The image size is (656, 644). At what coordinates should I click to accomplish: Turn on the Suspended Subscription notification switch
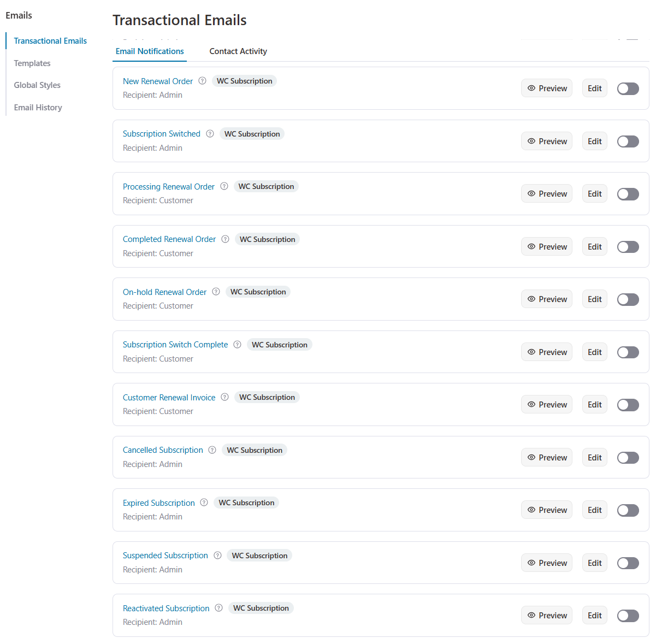point(628,563)
